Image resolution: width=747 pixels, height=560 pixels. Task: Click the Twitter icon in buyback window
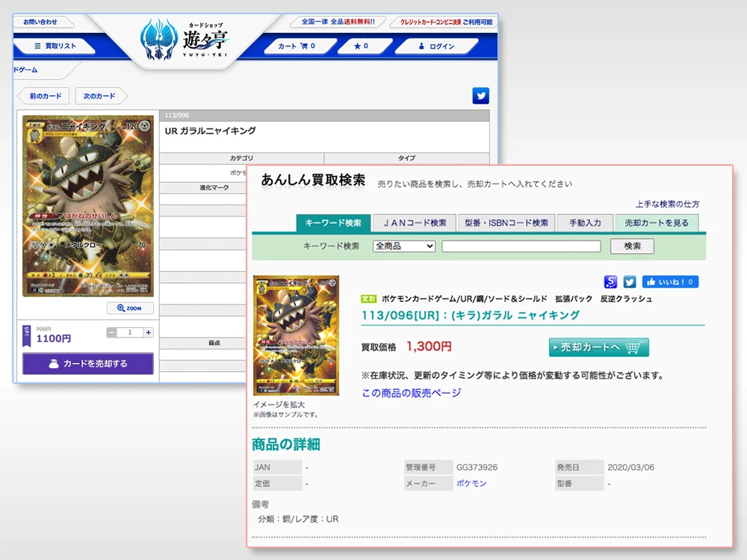coord(629,282)
